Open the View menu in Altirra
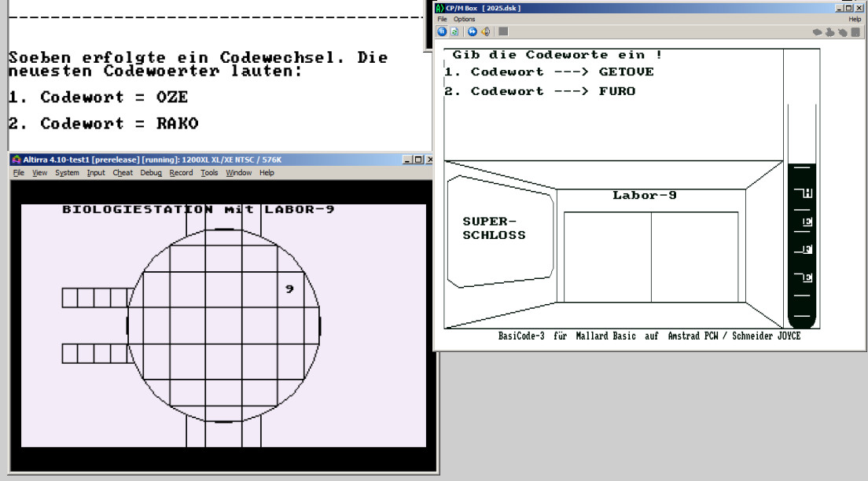Screen dimensions: 868x481 click(39, 173)
